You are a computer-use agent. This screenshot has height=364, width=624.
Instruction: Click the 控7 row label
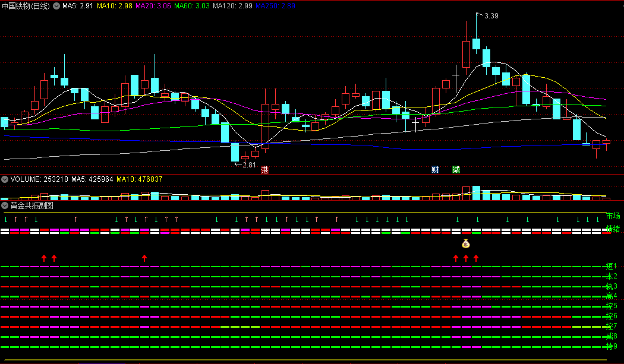(612, 326)
